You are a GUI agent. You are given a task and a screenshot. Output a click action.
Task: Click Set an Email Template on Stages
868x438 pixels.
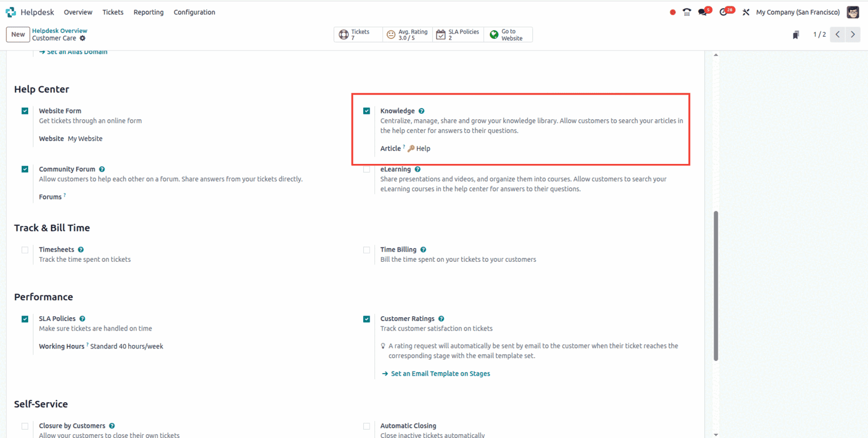[436, 374]
